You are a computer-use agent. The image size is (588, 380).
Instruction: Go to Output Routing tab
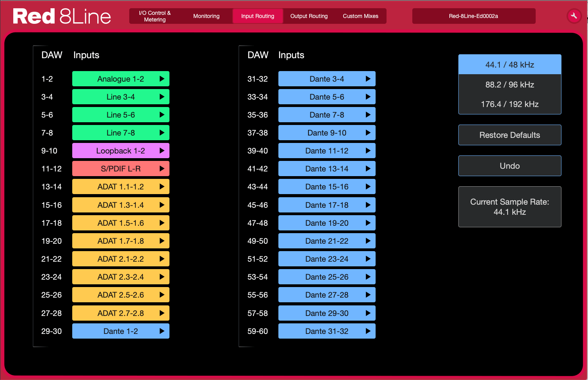tap(309, 16)
